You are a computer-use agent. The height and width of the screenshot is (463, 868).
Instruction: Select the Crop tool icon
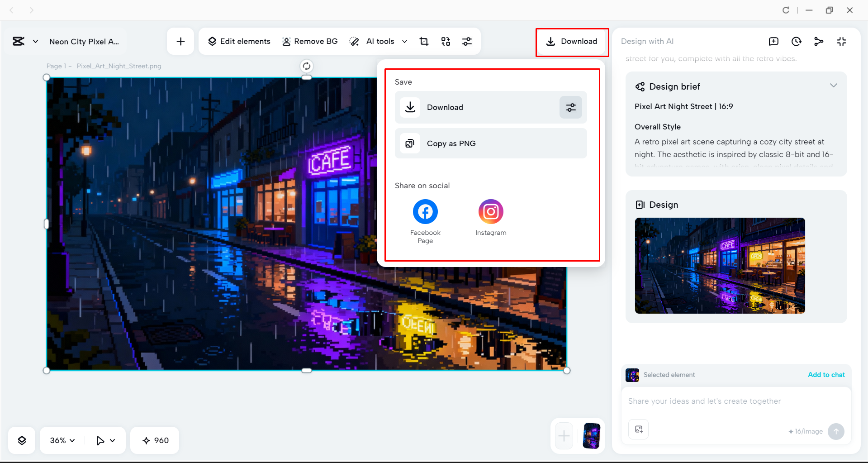tap(424, 41)
